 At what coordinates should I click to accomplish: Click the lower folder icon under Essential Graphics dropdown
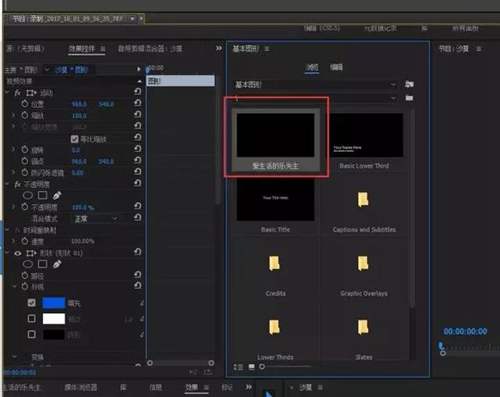click(409, 98)
